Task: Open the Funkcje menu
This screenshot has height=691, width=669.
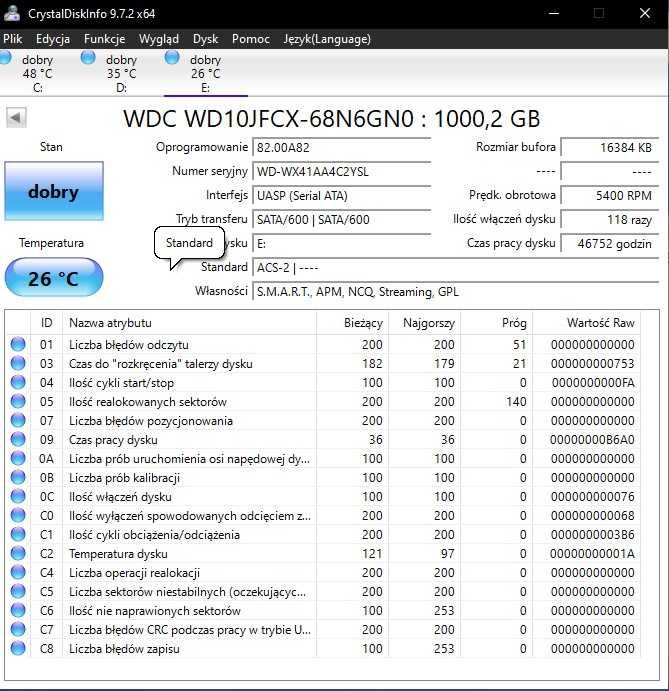Action: [x=104, y=39]
